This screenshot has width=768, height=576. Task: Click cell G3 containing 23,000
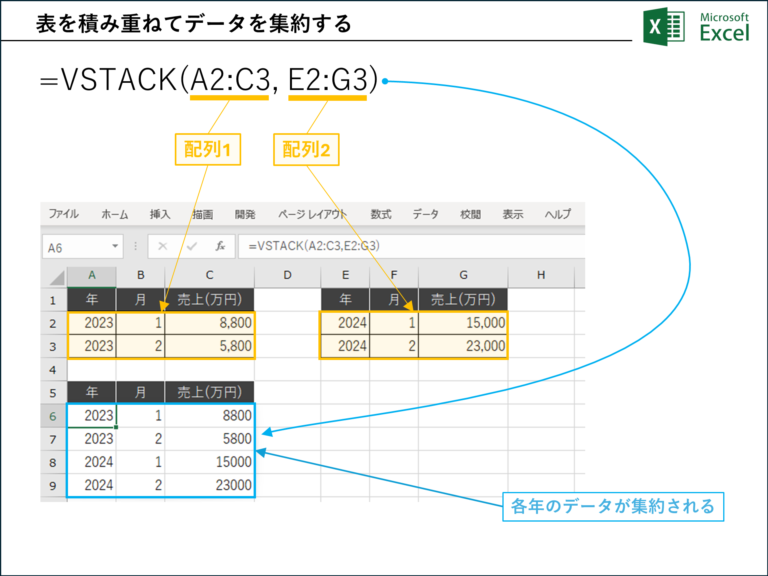pyautogui.click(x=463, y=346)
